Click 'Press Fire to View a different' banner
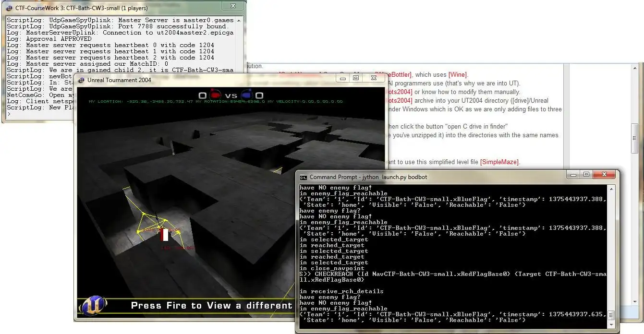The height and width of the screenshot is (334, 644). pos(211,305)
